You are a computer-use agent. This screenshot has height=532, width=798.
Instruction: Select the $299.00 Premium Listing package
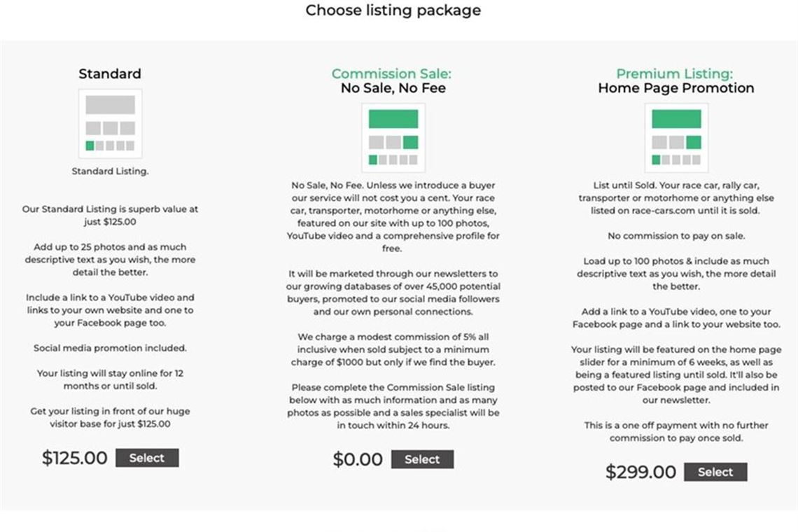(x=715, y=472)
